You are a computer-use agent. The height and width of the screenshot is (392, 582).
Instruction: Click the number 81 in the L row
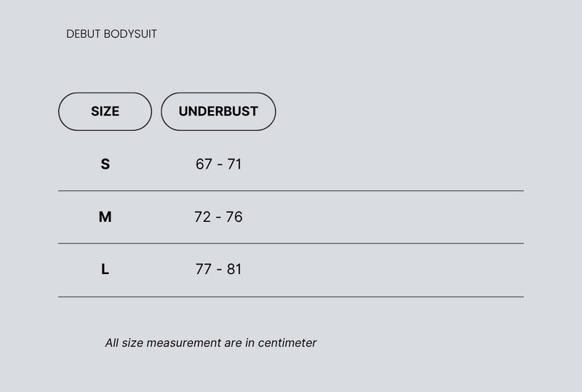coord(234,269)
